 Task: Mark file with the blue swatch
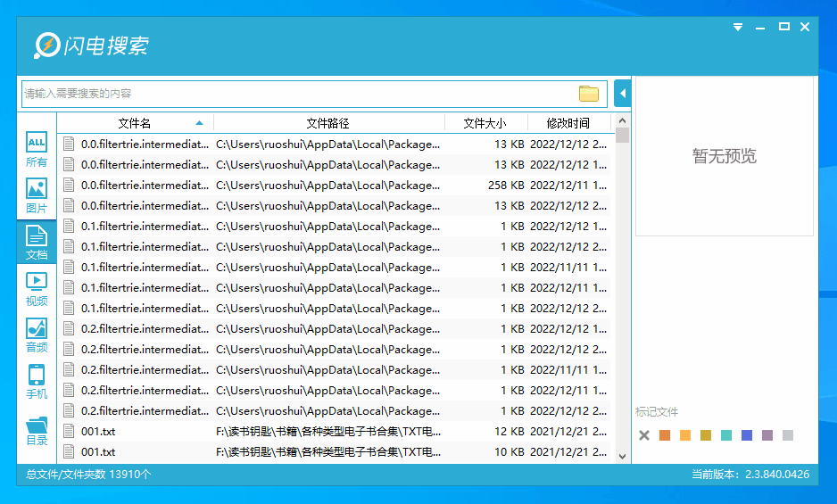(747, 435)
